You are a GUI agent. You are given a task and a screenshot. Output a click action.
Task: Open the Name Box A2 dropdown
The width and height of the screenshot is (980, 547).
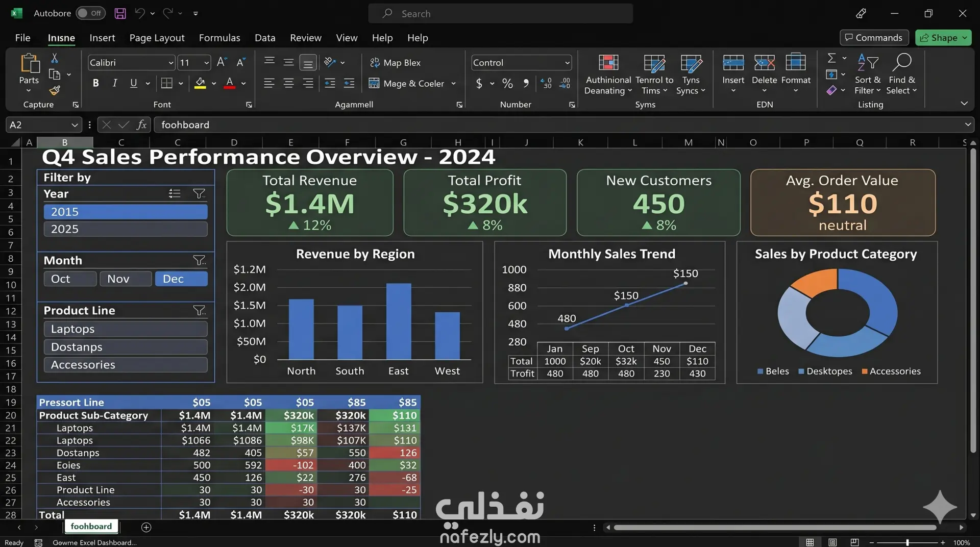75,125
